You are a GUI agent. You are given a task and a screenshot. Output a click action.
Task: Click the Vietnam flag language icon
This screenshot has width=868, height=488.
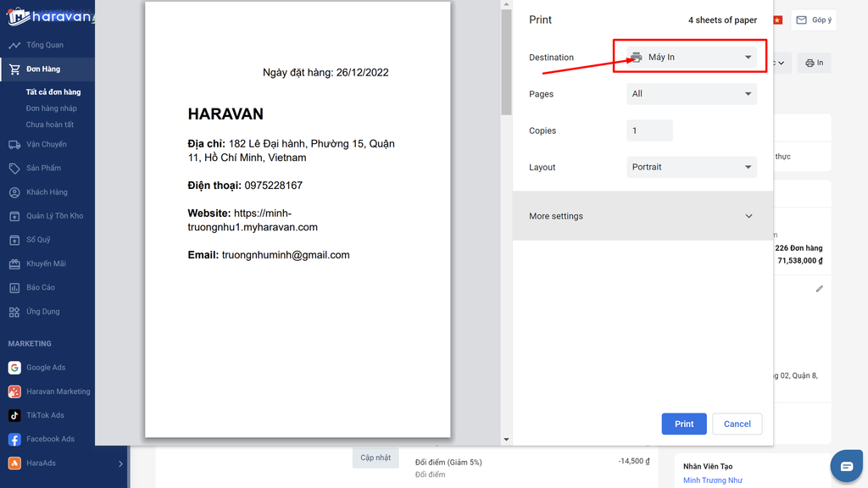pyautogui.click(x=778, y=20)
